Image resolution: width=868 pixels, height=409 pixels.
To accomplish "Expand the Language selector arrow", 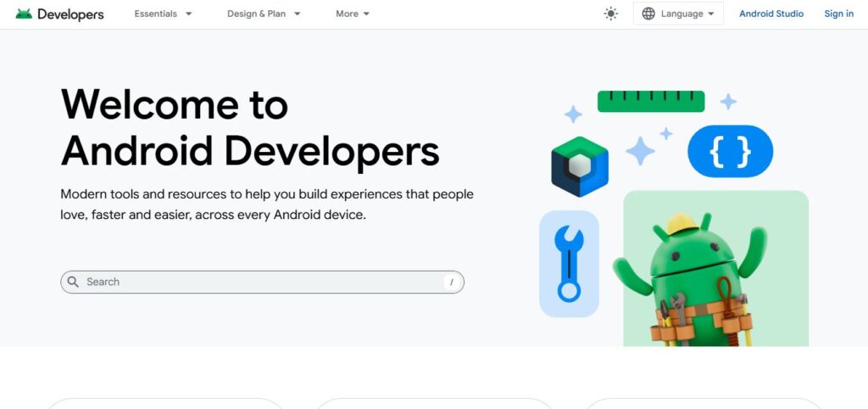I will 710,14.
